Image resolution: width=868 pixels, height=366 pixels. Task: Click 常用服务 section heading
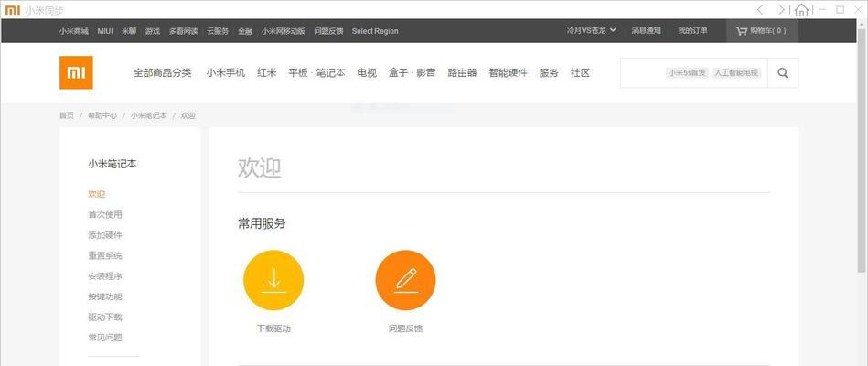[262, 223]
